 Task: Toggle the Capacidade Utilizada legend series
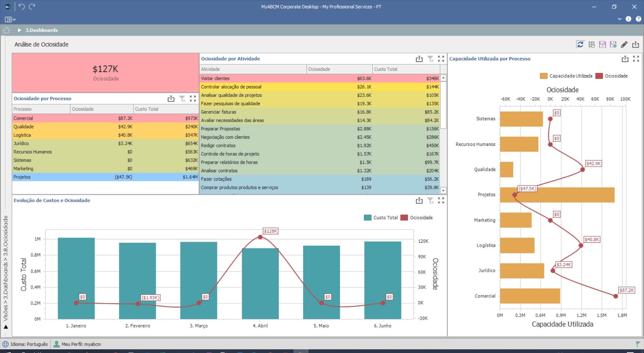coord(566,76)
